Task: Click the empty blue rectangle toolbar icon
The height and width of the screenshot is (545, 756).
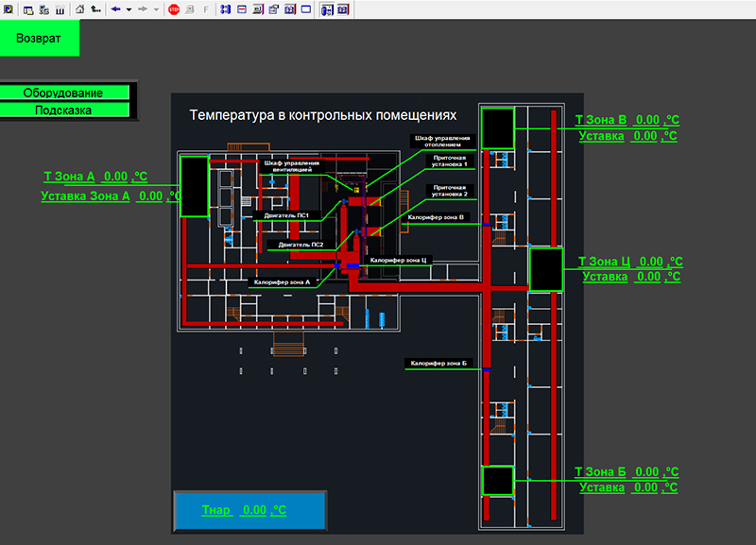Action: click(x=305, y=9)
